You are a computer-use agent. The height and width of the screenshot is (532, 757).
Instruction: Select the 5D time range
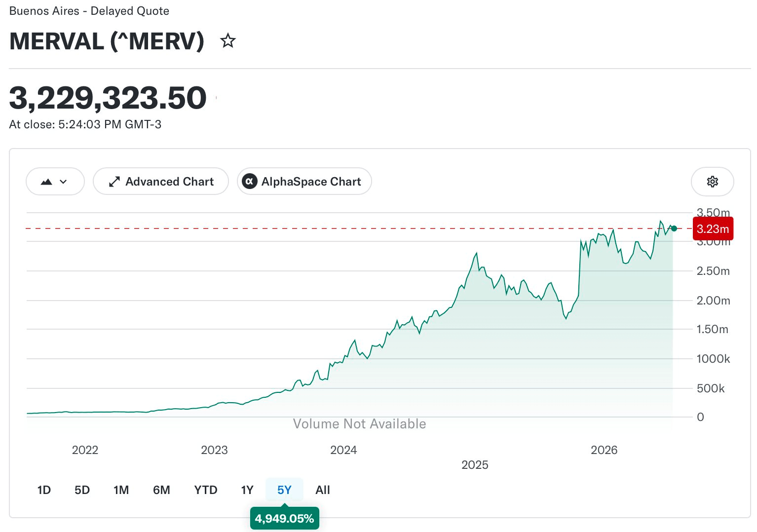click(82, 490)
